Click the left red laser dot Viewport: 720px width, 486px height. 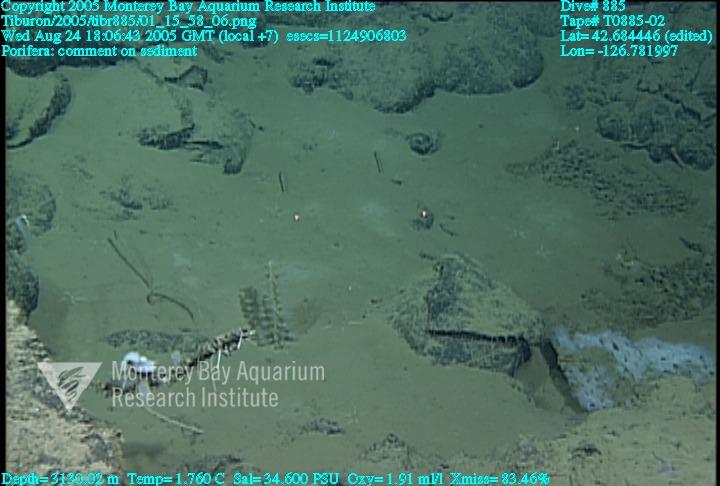point(295,216)
